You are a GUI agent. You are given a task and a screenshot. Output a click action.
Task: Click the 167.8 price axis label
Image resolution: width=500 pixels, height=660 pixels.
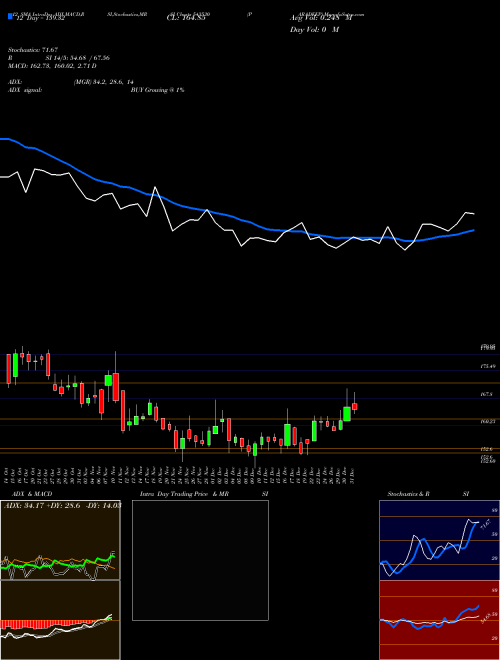point(487,394)
